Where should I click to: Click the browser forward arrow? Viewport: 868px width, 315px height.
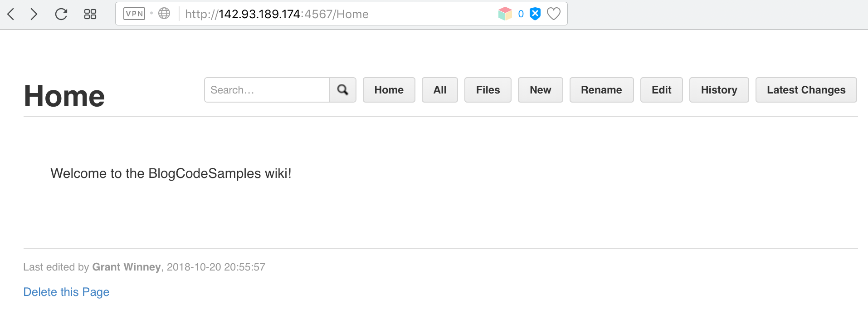[34, 14]
